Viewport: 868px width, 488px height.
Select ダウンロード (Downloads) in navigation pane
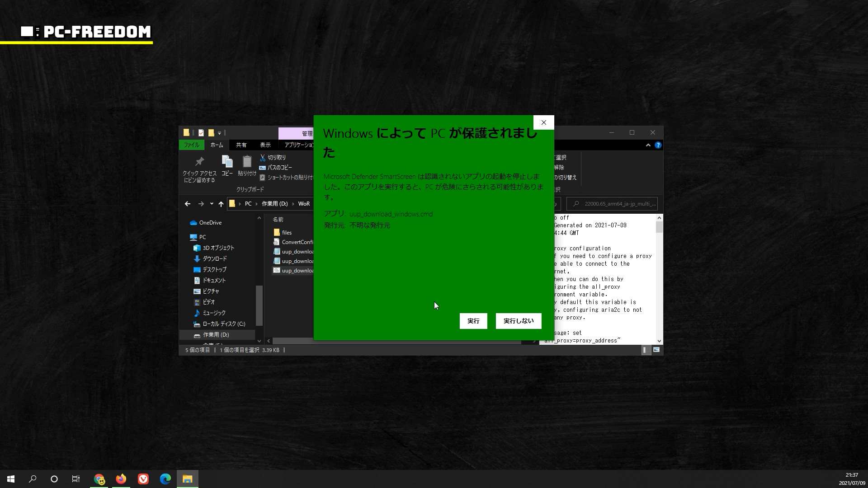214,258
